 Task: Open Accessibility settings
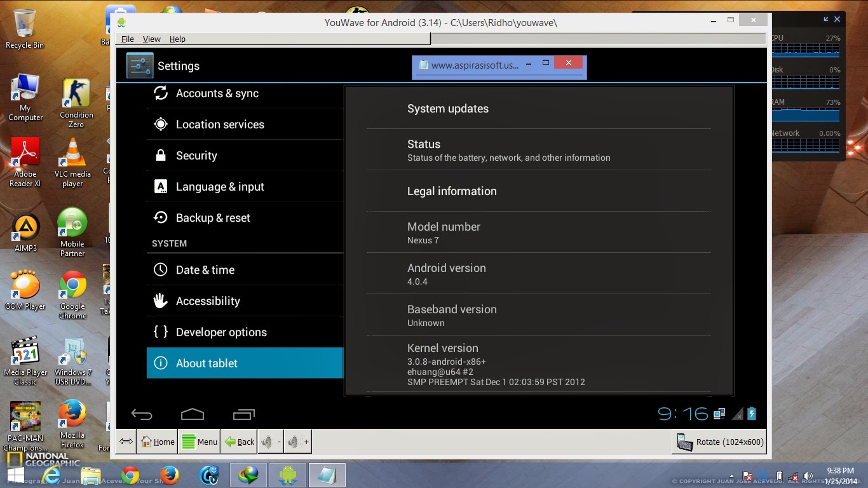click(245, 301)
